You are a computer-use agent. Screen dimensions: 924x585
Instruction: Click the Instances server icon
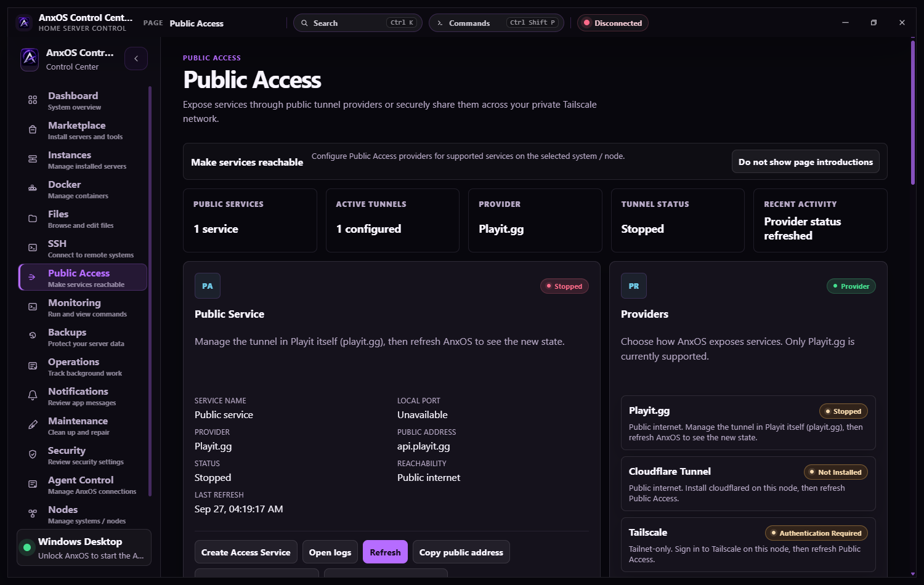[33, 159]
